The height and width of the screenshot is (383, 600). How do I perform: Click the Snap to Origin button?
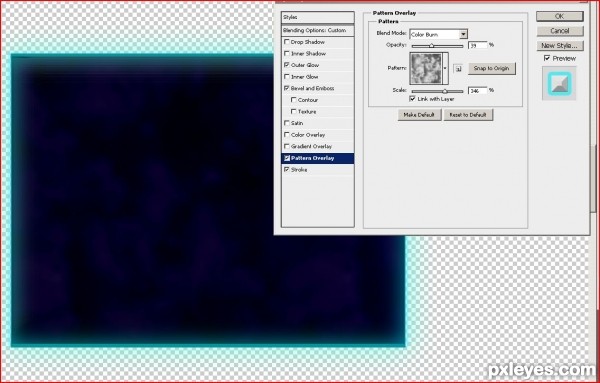[491, 68]
